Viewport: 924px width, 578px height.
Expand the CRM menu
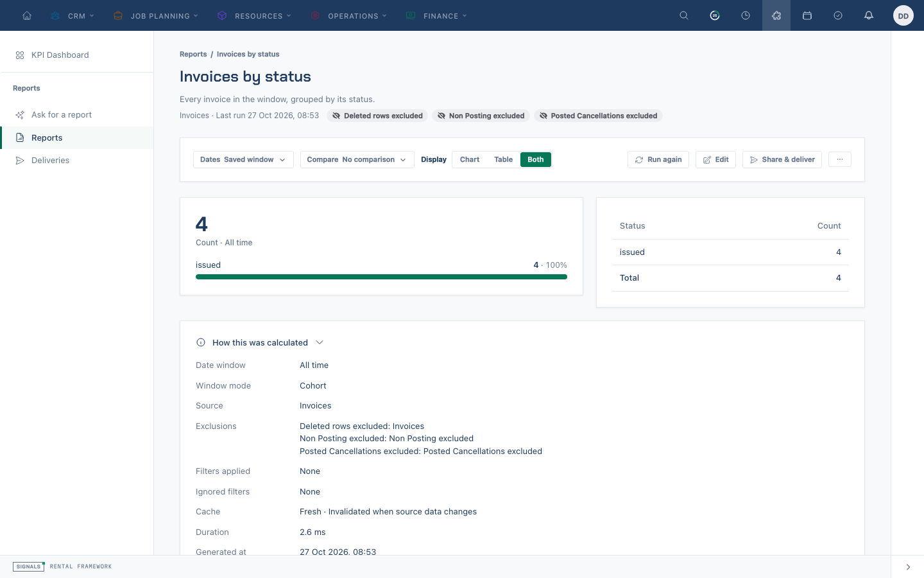click(73, 15)
